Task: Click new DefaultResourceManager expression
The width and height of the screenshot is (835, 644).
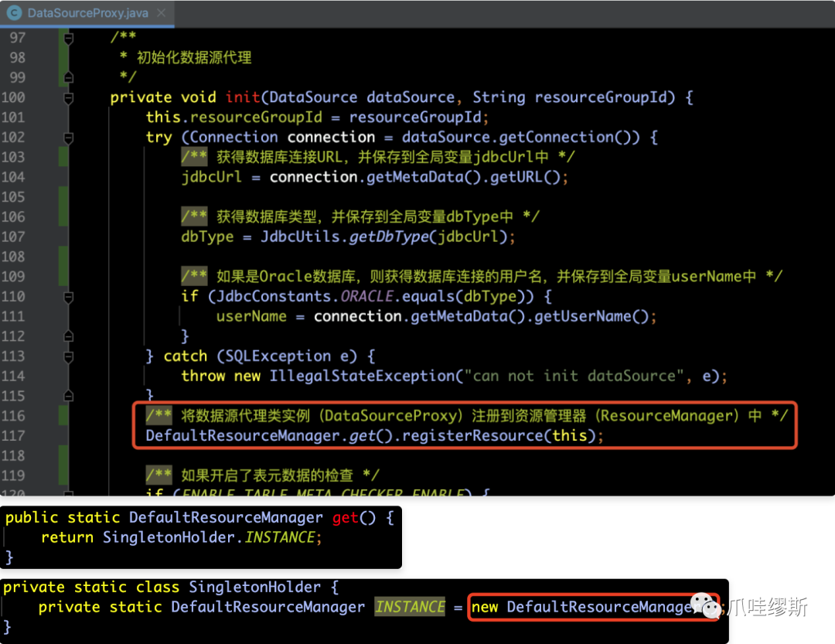Action: coord(594,607)
